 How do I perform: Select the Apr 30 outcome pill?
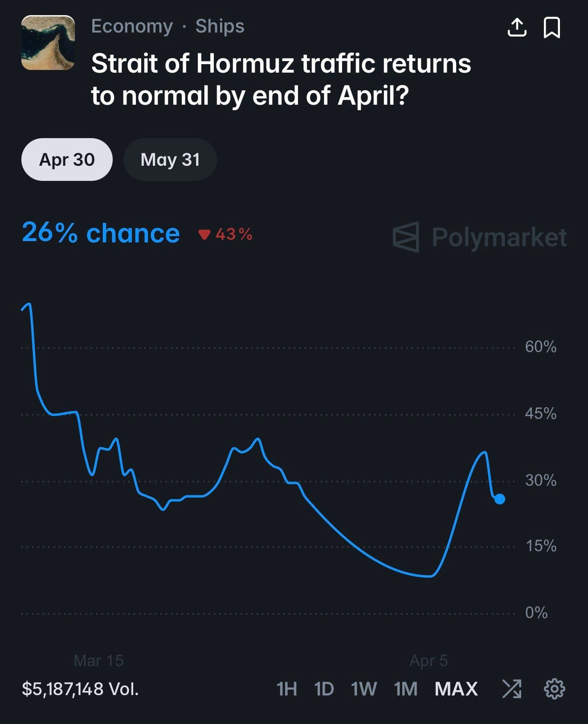click(x=67, y=159)
